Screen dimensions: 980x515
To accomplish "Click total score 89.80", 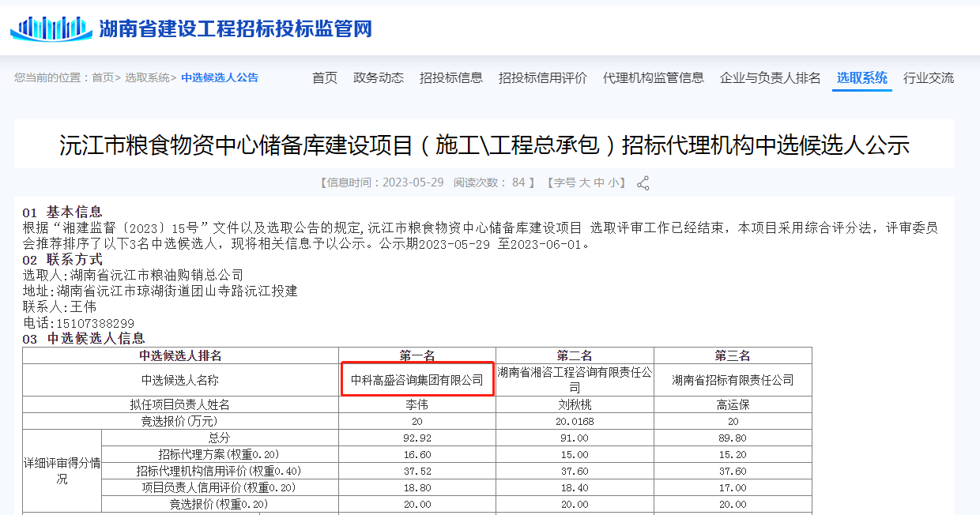I will (x=733, y=438).
